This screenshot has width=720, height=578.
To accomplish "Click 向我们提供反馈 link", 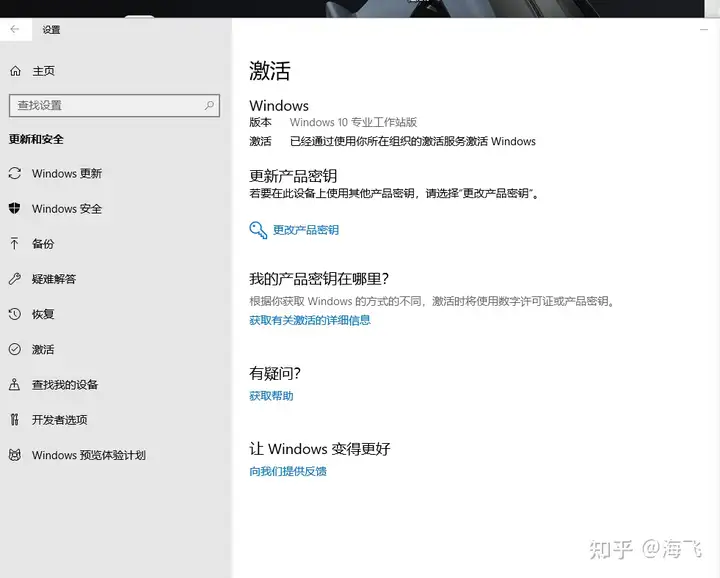I will [288, 471].
